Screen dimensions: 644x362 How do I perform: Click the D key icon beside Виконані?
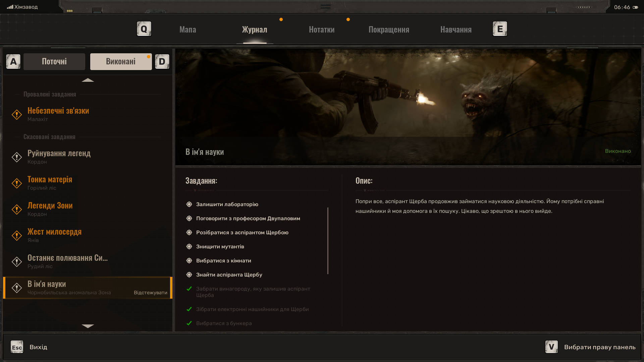[x=162, y=62]
